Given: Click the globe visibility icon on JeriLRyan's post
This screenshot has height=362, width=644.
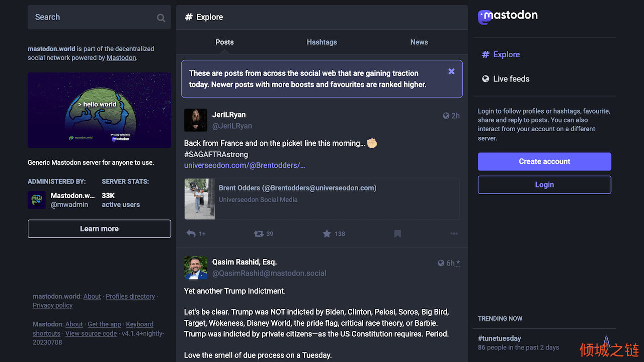Looking at the screenshot, I should 446,116.
